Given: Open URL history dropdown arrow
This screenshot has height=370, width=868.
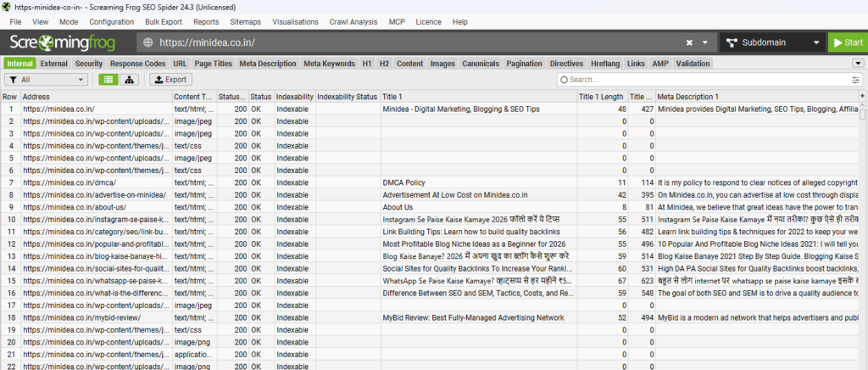Looking at the screenshot, I should [x=705, y=42].
